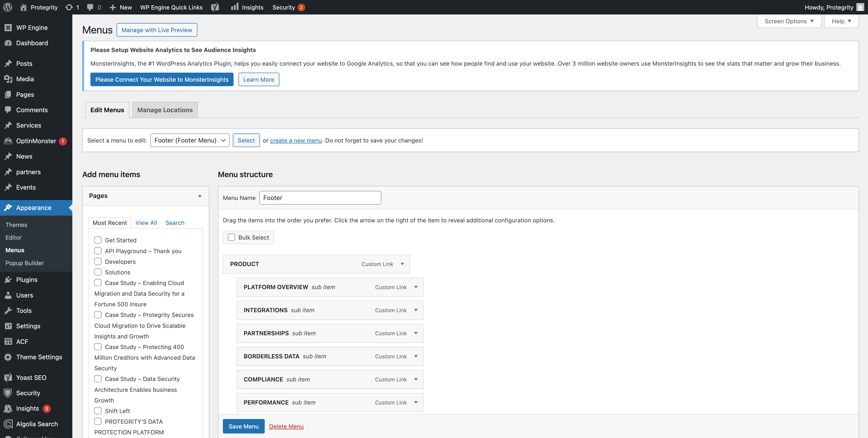The height and width of the screenshot is (438, 868).
Task: Open OptinMonster in the sidebar
Action: coord(36,141)
